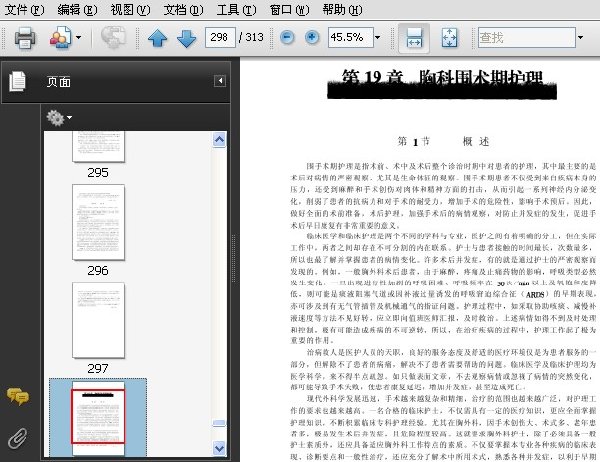The width and height of the screenshot is (600, 462).
Task: Open the Attachments paperclip icon
Action: point(17,438)
